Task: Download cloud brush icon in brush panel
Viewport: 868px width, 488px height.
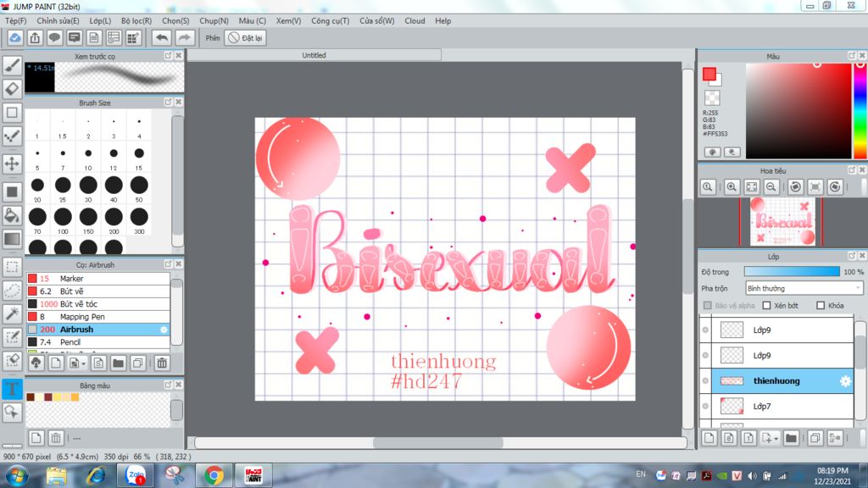Action: pos(36,363)
